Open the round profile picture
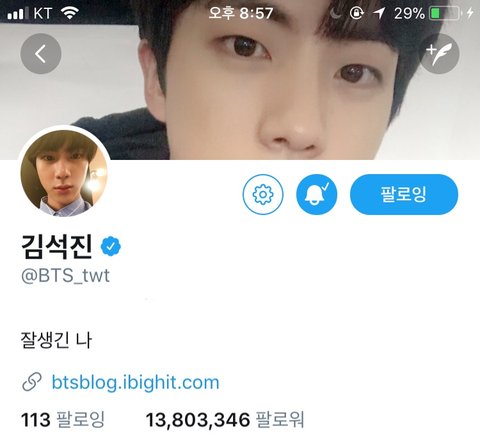This screenshot has height=446, width=480. (x=64, y=173)
